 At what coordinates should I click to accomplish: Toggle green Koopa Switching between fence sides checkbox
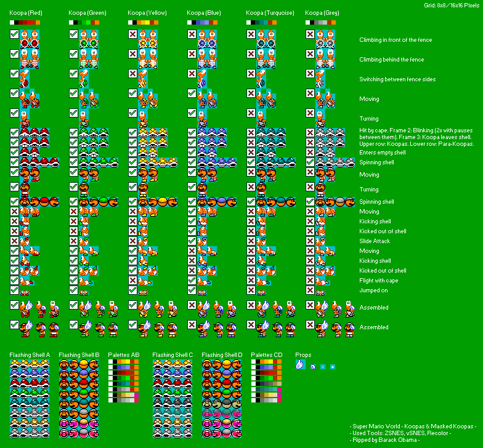point(73,74)
